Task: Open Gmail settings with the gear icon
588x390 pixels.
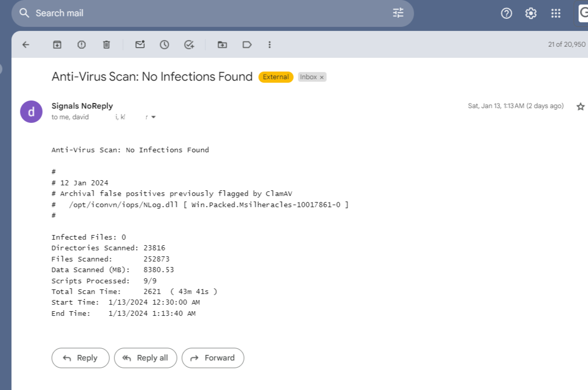Action: point(531,14)
